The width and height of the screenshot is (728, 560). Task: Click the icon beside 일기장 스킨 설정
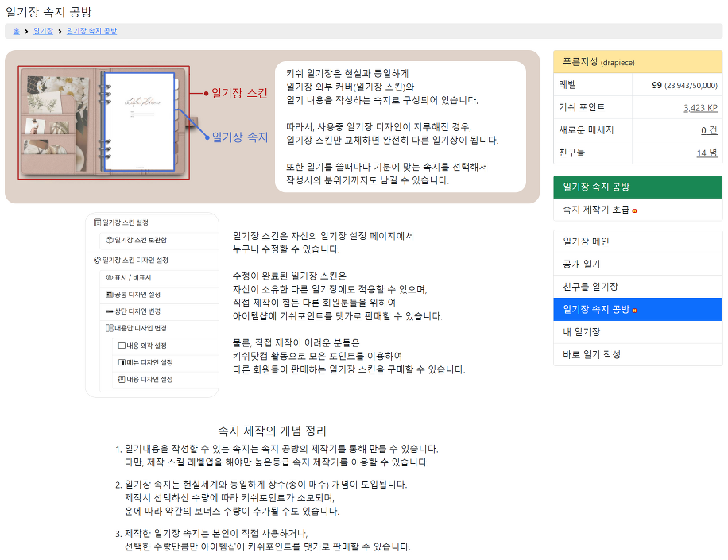pos(98,222)
